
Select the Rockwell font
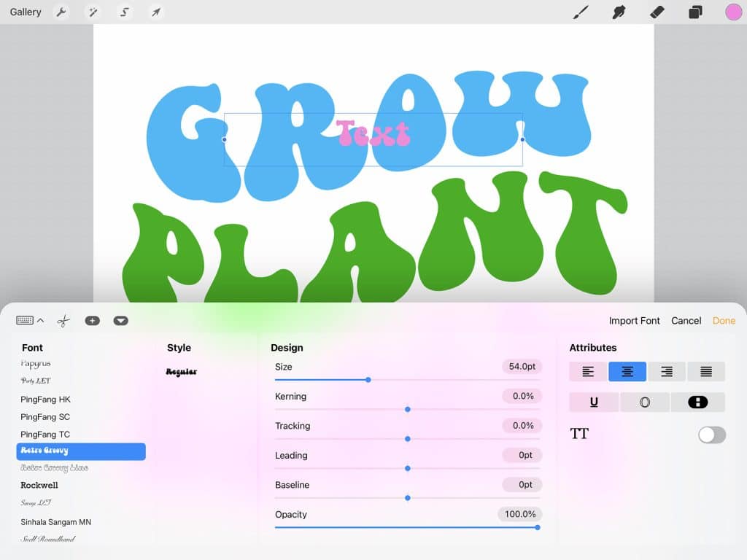39,485
